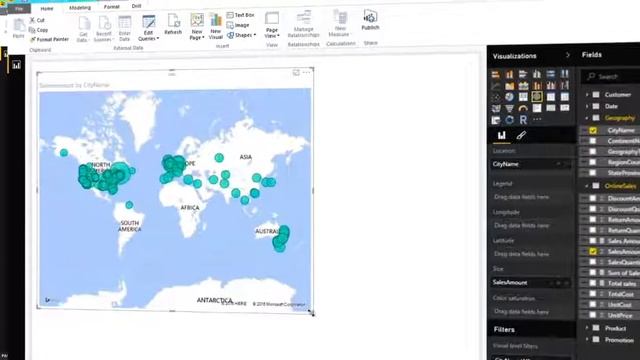The width and height of the screenshot is (640, 360).
Task: Click in the Fields search box
Action: click(x=611, y=76)
